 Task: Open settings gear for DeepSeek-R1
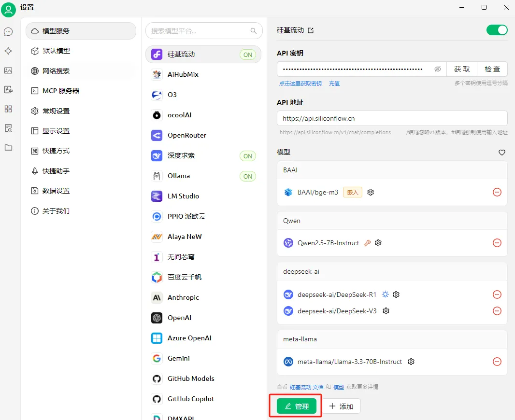click(x=396, y=294)
